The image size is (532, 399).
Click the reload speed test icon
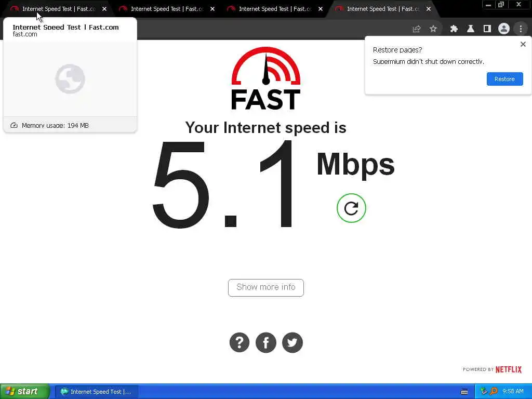coord(351,208)
